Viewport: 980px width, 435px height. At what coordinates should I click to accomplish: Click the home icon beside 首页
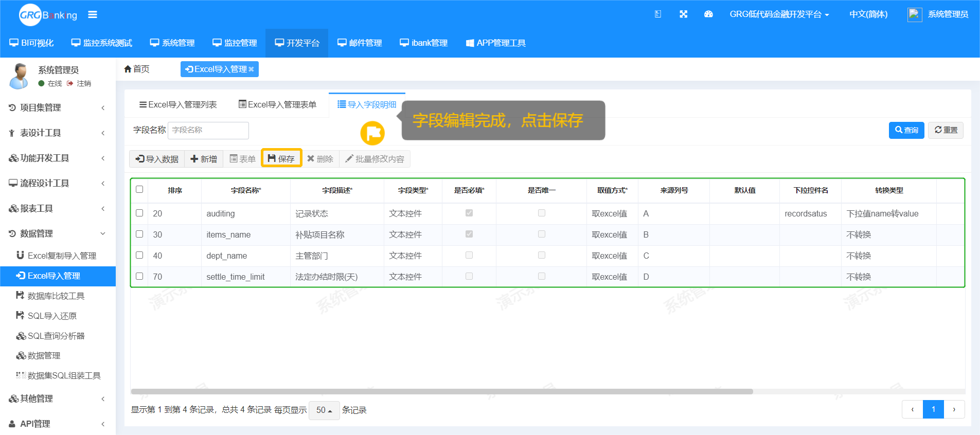click(x=128, y=69)
